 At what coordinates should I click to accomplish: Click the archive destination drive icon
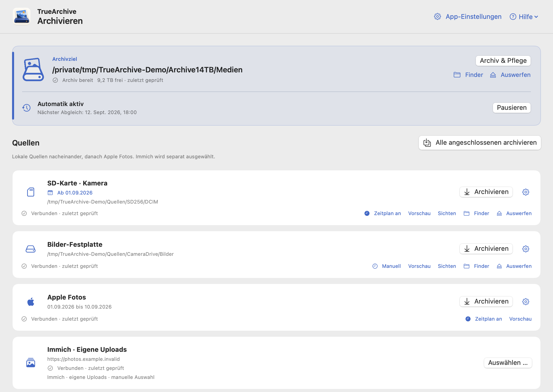coord(33,70)
